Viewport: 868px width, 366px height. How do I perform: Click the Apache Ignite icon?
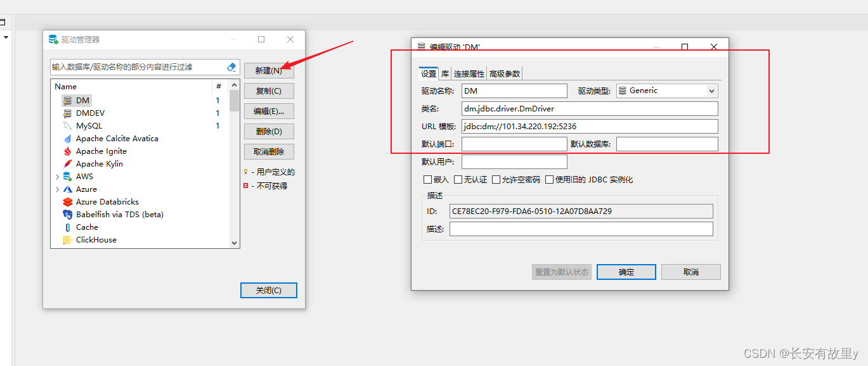point(67,151)
